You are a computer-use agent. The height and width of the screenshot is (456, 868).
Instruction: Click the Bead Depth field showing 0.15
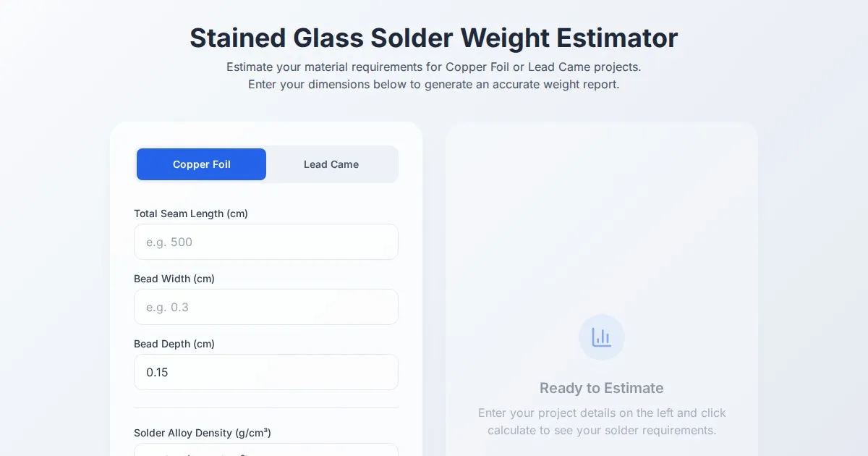coord(265,372)
